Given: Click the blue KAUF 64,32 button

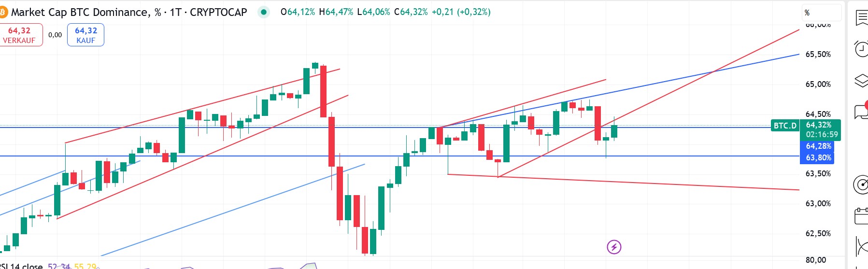Looking at the screenshot, I should point(85,35).
